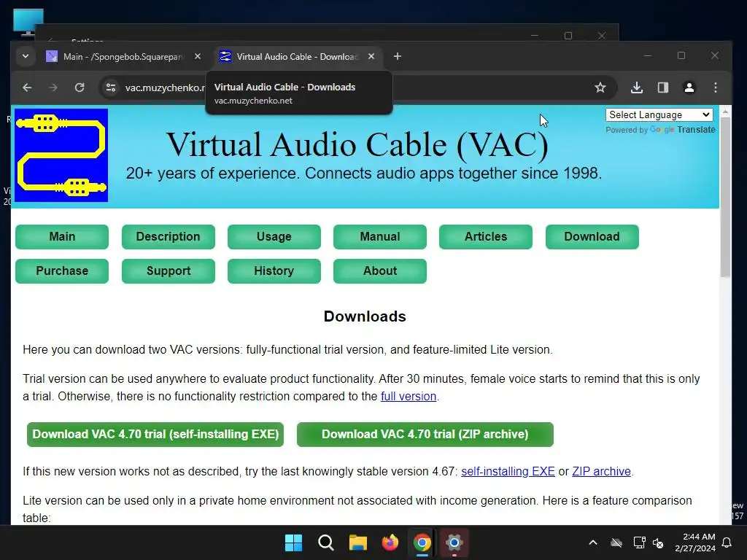Open the Purchase page
Image resolution: width=747 pixels, height=560 pixels.
click(x=62, y=271)
